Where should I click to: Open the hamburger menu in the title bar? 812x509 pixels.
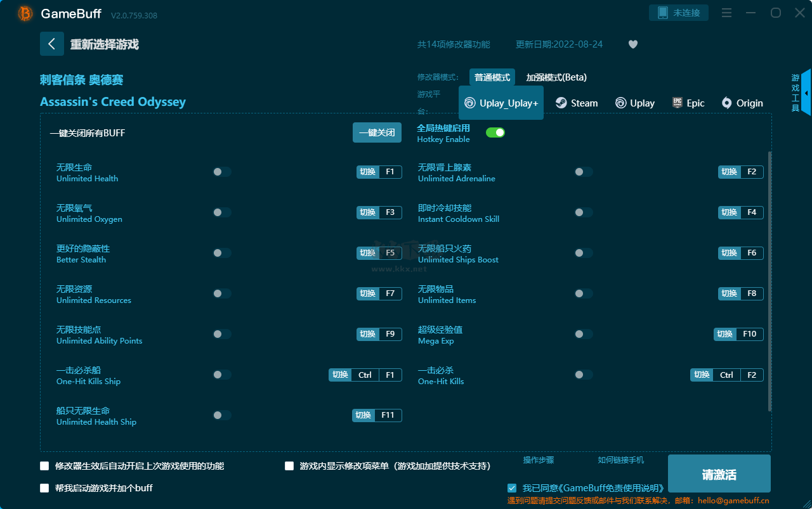click(x=727, y=13)
